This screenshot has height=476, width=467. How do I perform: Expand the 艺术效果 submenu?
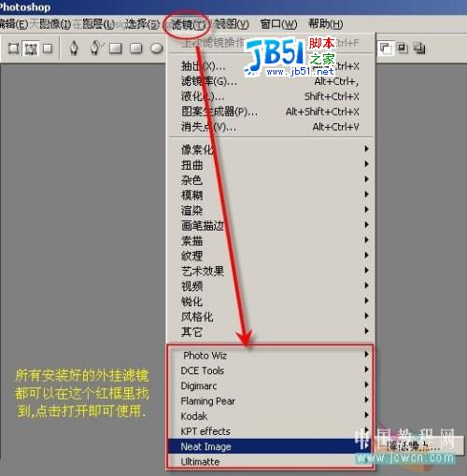(271, 271)
